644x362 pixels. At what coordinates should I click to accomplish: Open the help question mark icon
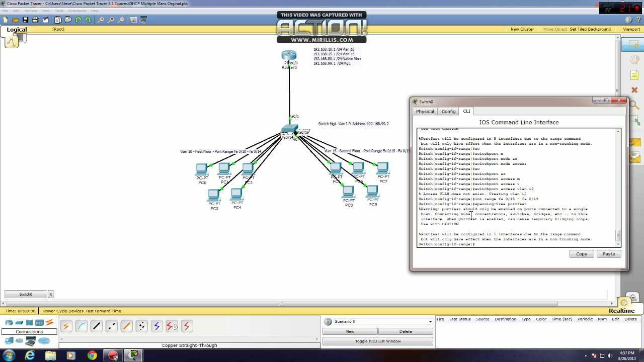click(x=638, y=20)
